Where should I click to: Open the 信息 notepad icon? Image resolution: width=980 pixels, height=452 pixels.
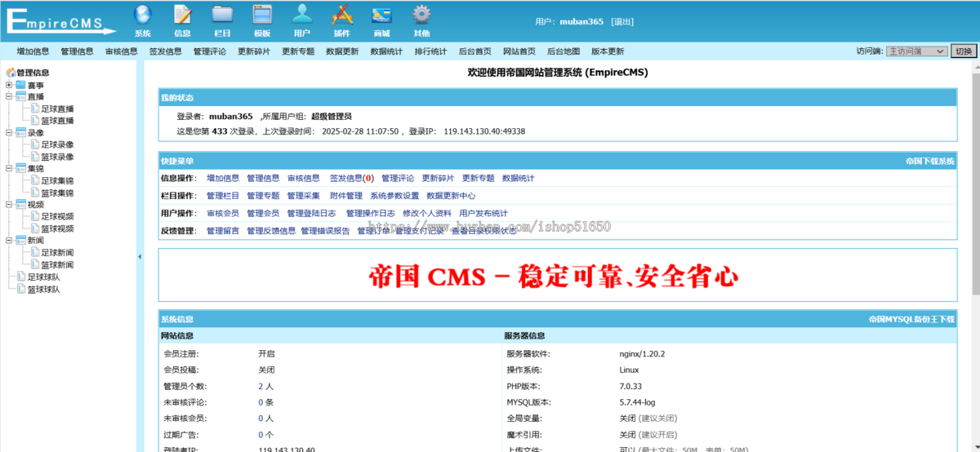coord(182,15)
